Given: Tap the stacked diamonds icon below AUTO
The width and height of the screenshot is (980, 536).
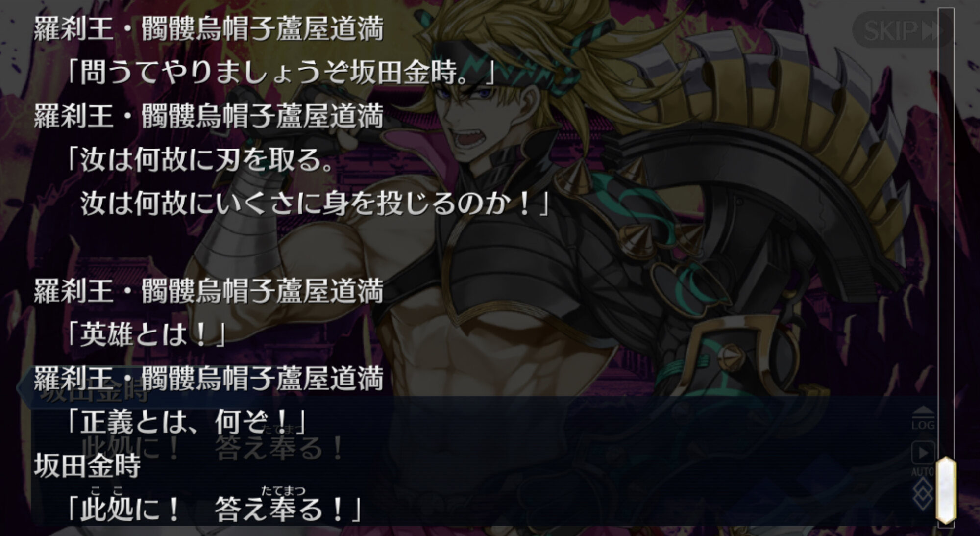Looking at the screenshot, I should 923,494.
